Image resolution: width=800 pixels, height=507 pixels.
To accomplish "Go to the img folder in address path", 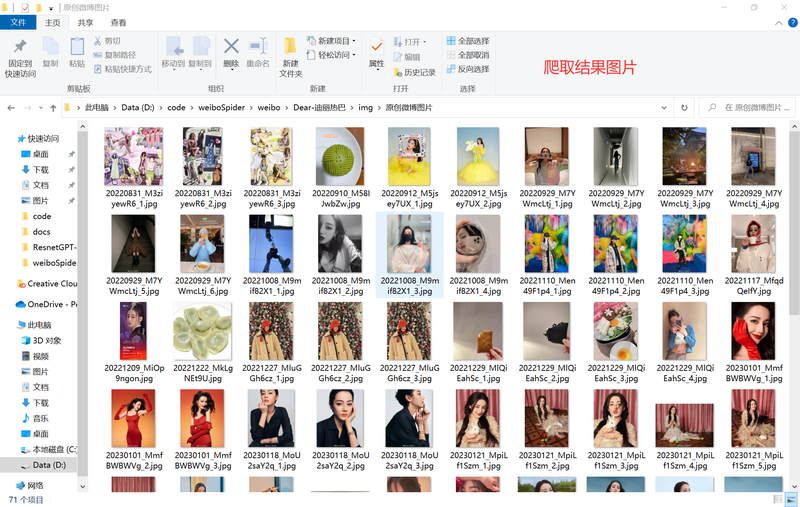I will (x=365, y=108).
